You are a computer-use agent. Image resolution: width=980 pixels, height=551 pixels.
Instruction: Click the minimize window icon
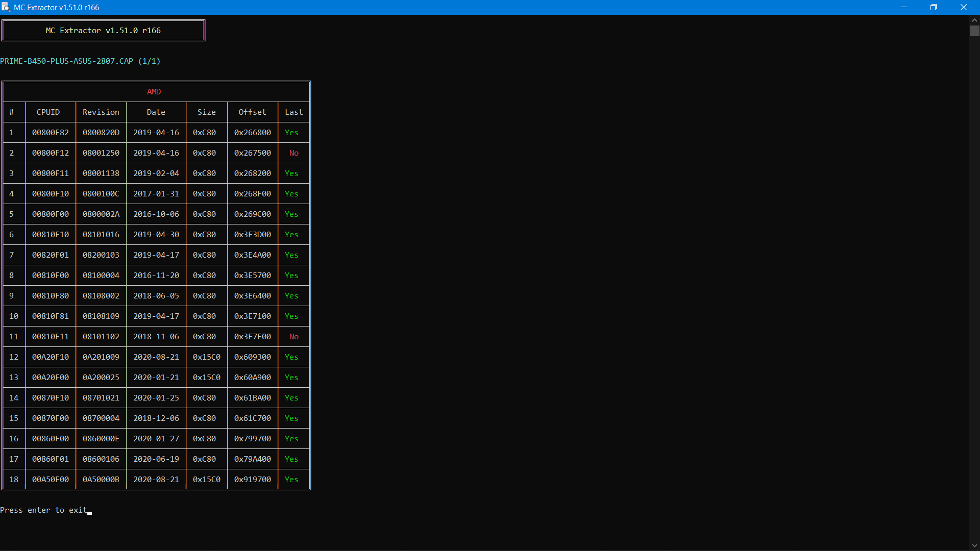[x=903, y=7]
